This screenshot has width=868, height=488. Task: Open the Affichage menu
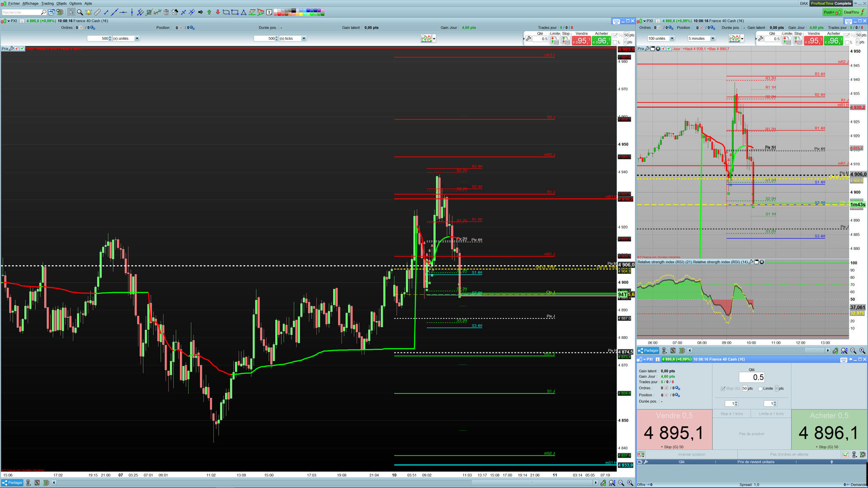coord(30,3)
